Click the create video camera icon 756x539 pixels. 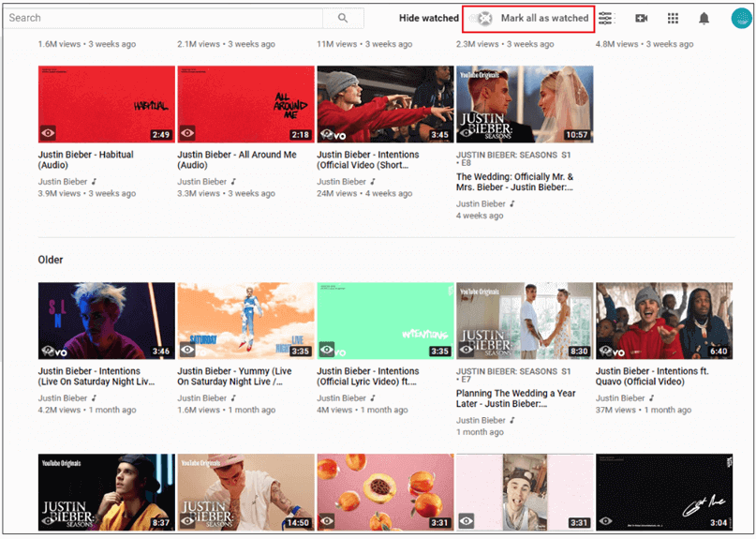coord(642,19)
